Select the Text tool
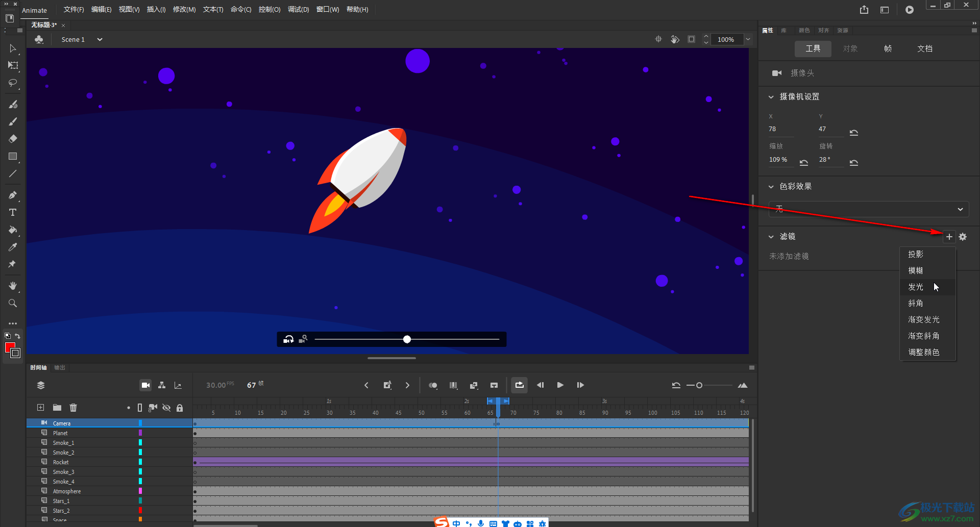The height and width of the screenshot is (527, 980). point(13,212)
